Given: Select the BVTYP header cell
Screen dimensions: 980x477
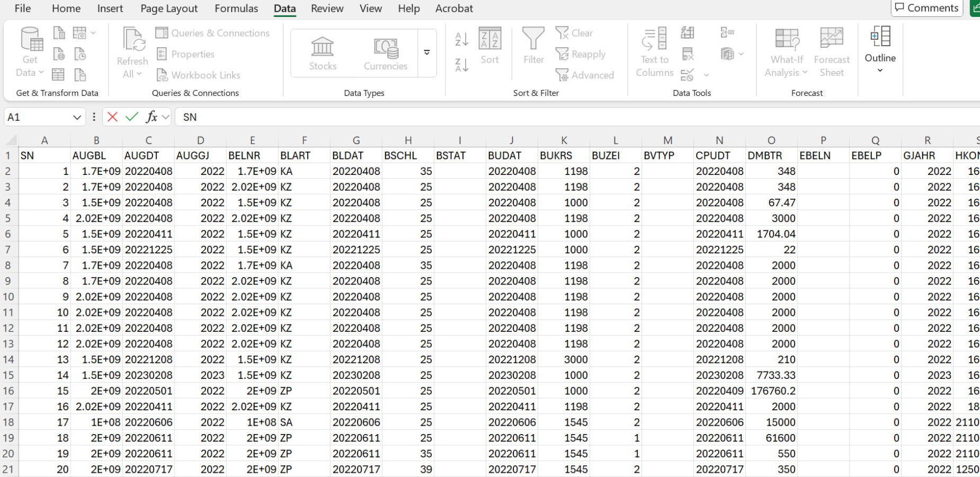Looking at the screenshot, I should pos(667,156).
